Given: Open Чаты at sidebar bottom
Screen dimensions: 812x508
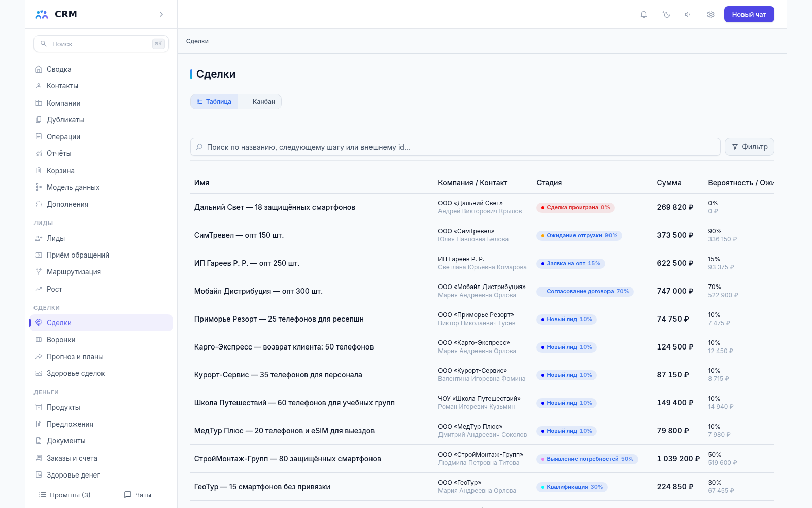Looking at the screenshot, I should pyautogui.click(x=138, y=495).
